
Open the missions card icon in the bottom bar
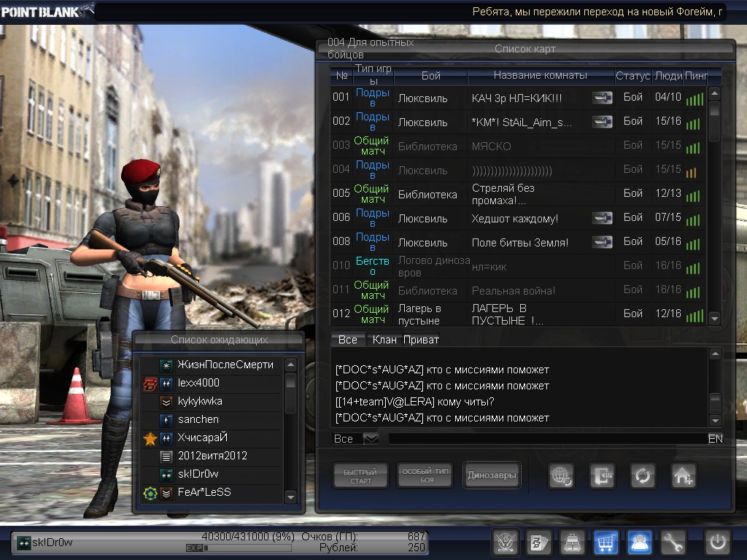[539, 542]
